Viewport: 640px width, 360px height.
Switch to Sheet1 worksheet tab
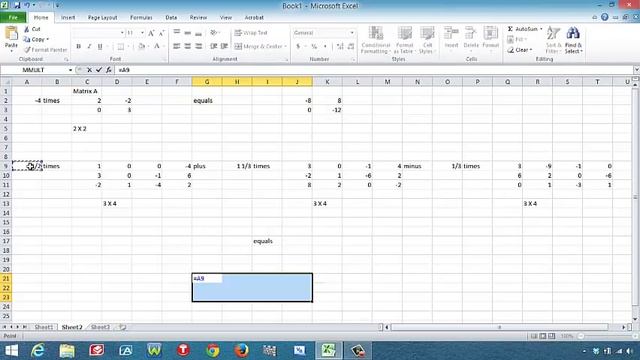click(43, 327)
